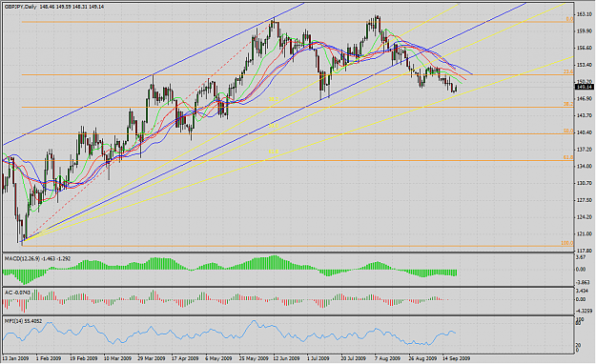Click the 130.70 price axis label
The width and height of the screenshot is (596, 364).
click(584, 183)
